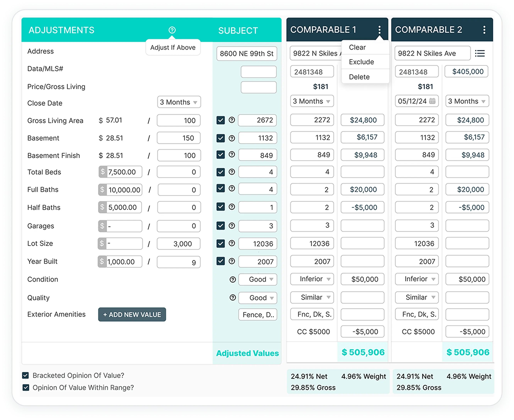Image resolution: width=514 pixels, height=420 pixels.
Task: Click the help icon on Lot Size row
Action: [232, 243]
